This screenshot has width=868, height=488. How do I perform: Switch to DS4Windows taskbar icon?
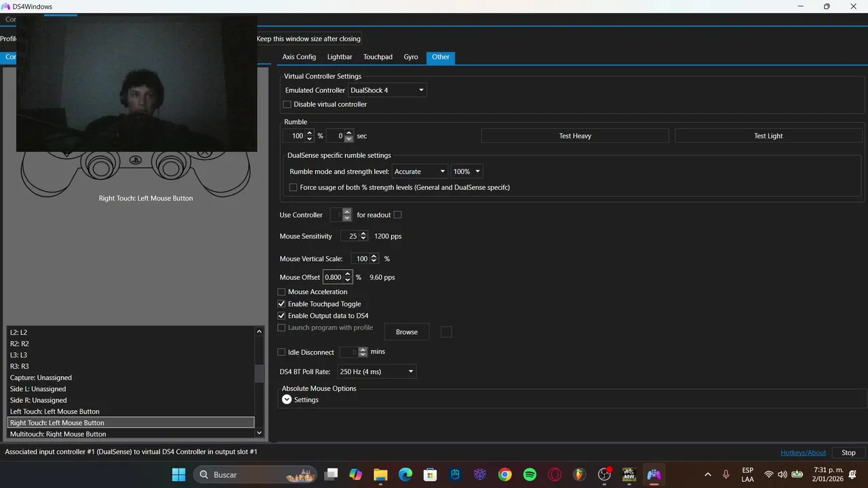(x=654, y=474)
